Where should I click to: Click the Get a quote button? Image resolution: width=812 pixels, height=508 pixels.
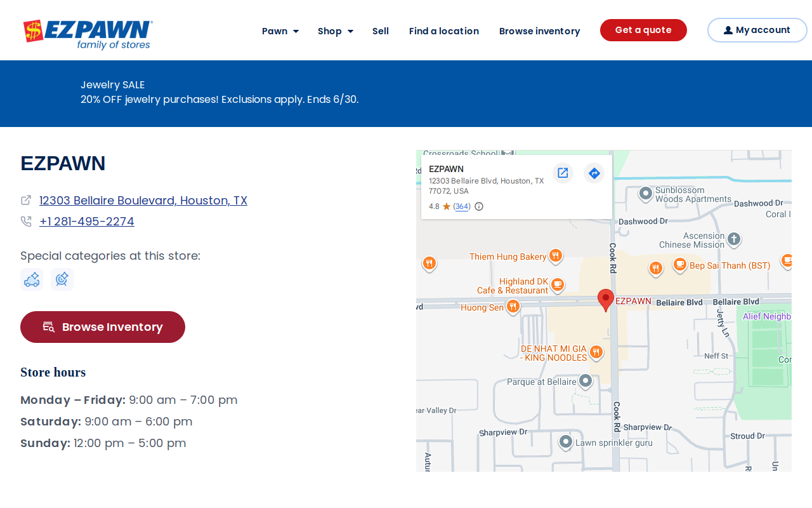pos(643,30)
